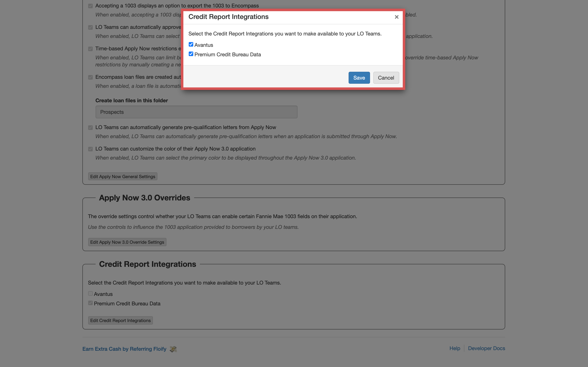The height and width of the screenshot is (367, 588).
Task: Toggle pre-qualification letters generation checkbox
Action: coord(90,127)
